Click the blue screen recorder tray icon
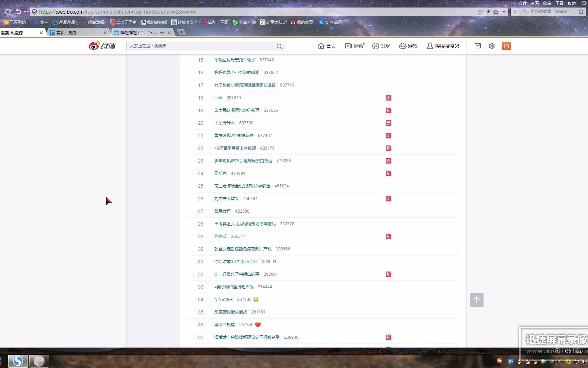The image size is (588, 368). pos(511,362)
